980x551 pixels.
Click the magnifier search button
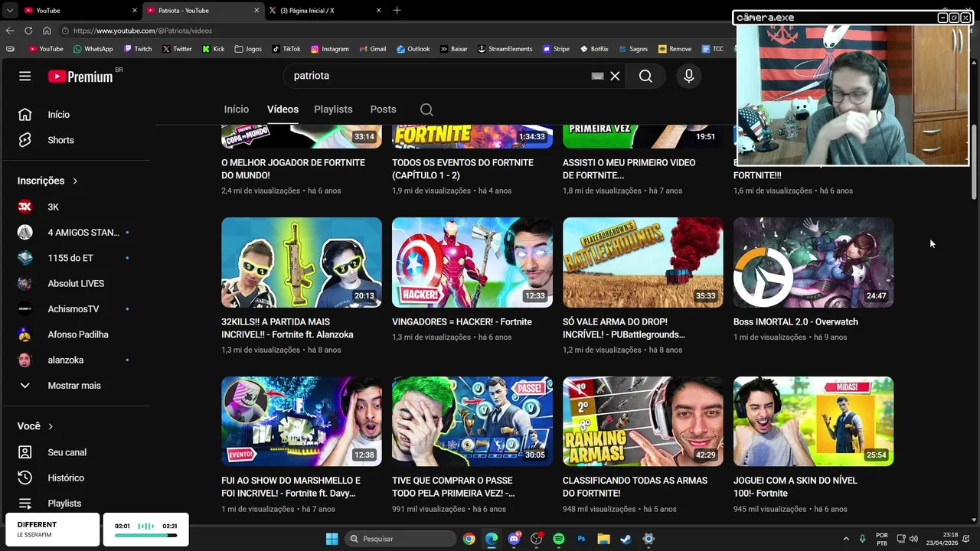(645, 76)
